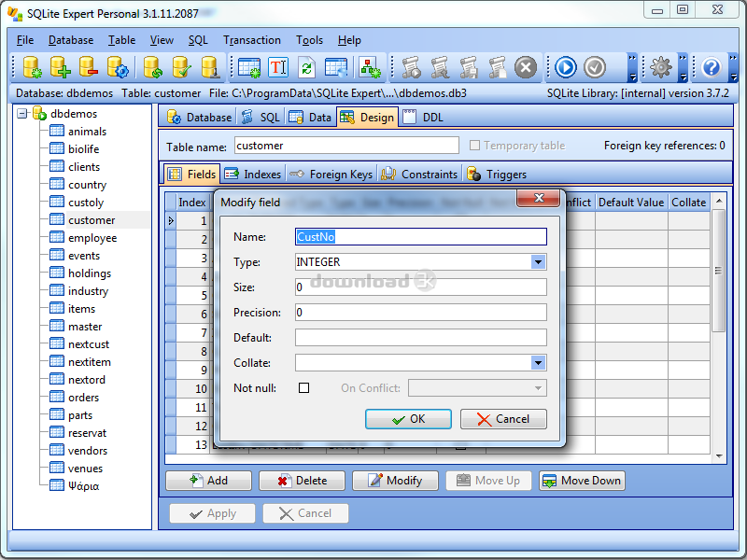Click the Default input field
Viewport: 747px width, 560px height.
420,338
